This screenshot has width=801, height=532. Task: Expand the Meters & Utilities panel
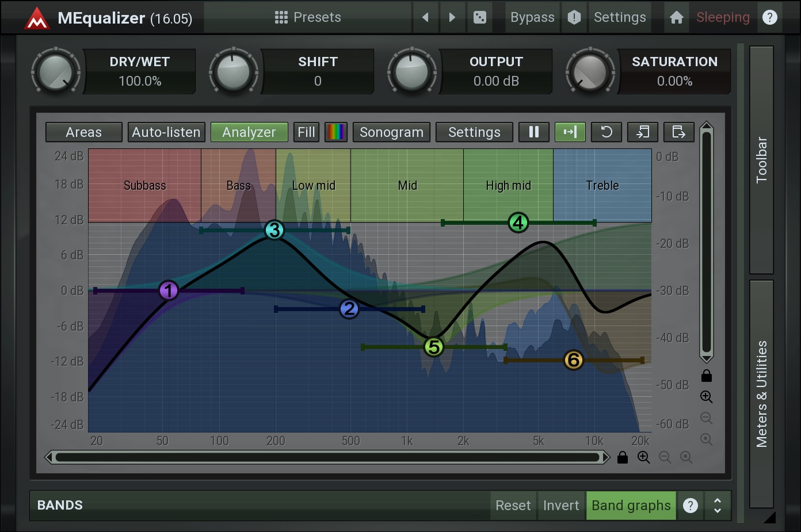[x=761, y=394]
